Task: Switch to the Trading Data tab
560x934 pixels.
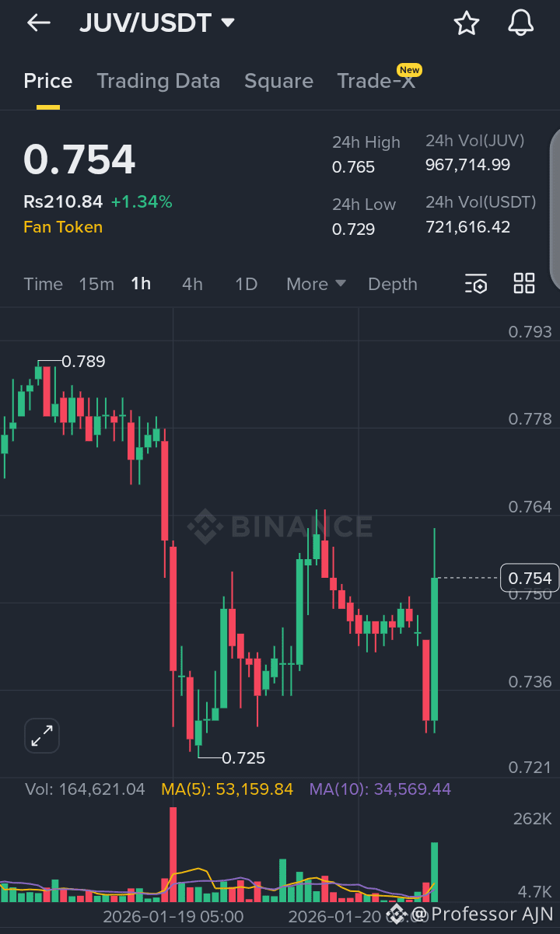Action: pos(159,80)
